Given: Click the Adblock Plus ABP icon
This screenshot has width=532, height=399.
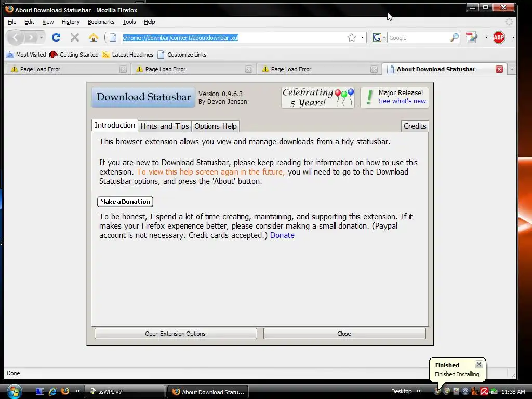Looking at the screenshot, I should click(x=499, y=37).
